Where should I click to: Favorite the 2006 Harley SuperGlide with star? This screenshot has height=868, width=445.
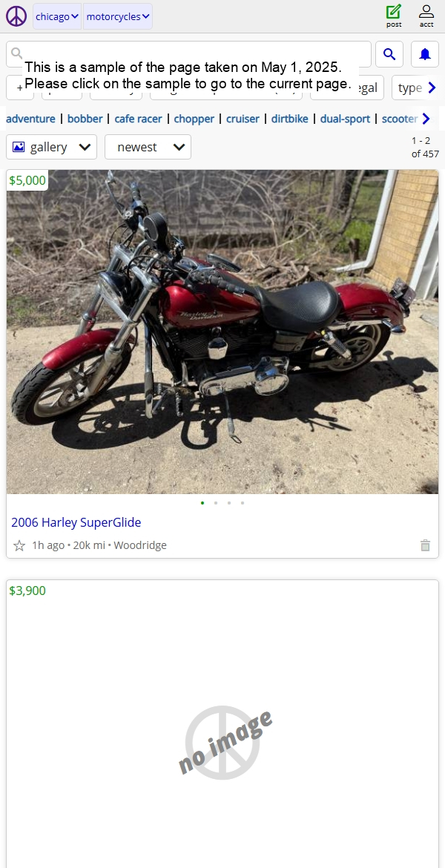(19, 545)
